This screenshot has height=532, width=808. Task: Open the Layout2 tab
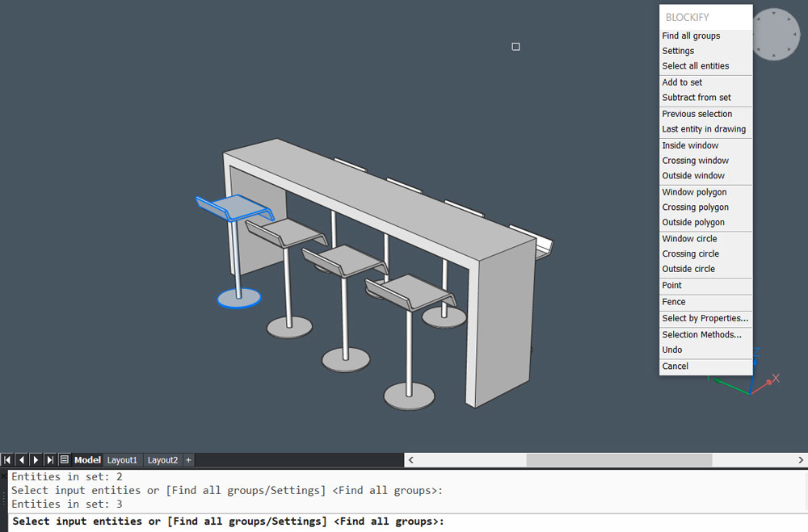tap(162, 460)
